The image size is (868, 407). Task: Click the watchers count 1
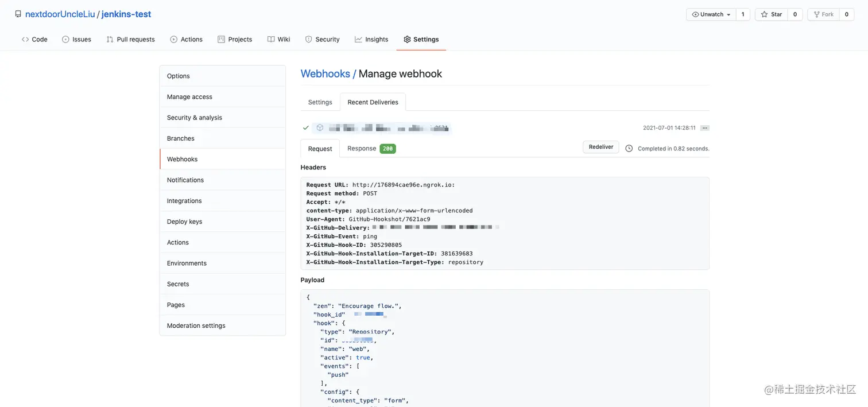click(743, 14)
